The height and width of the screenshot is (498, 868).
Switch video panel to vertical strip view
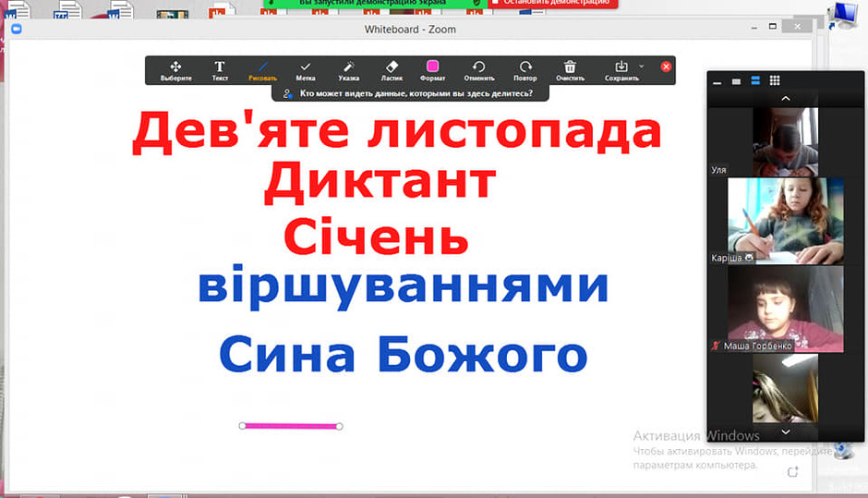(x=755, y=81)
